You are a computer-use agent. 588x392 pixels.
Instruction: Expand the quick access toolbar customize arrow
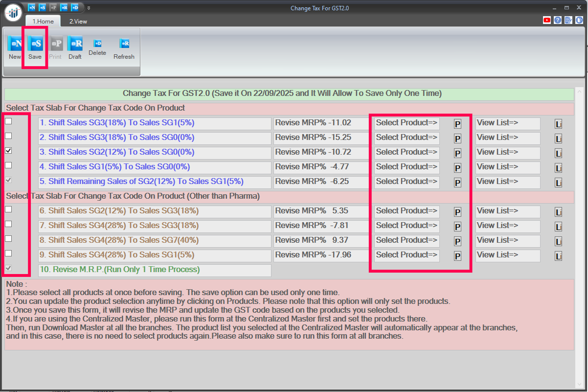(x=89, y=8)
